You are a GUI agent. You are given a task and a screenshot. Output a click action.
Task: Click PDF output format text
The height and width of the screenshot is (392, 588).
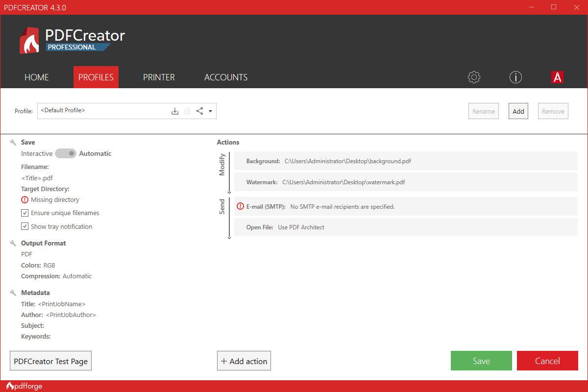tap(26, 254)
